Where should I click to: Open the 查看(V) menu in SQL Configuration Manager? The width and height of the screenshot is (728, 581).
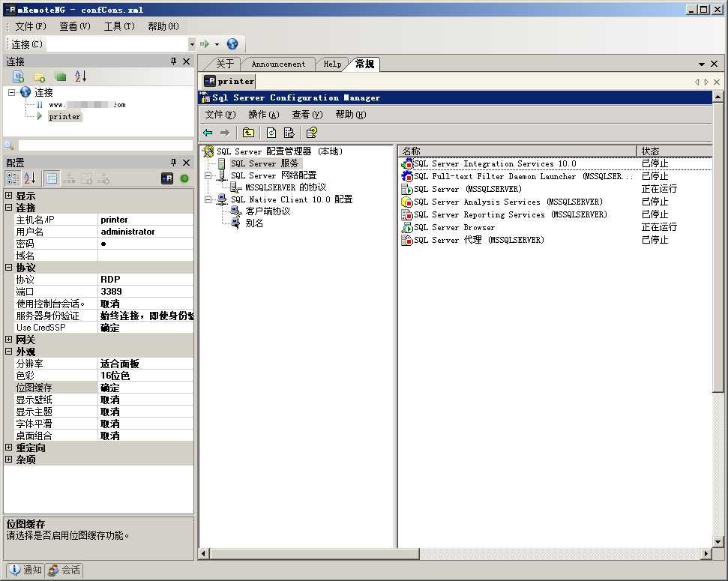click(x=307, y=115)
